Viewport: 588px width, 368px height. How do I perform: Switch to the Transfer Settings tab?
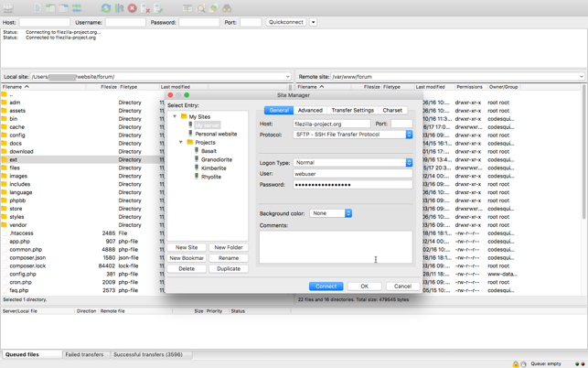352,110
